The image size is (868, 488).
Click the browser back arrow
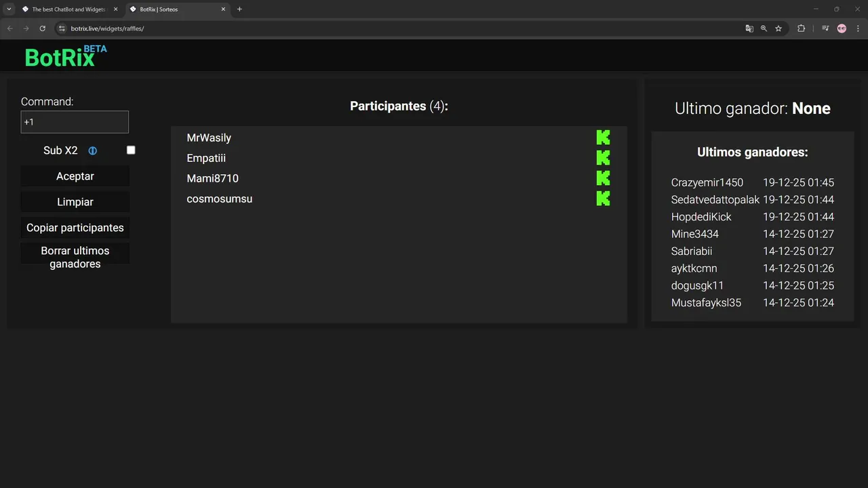[x=9, y=28]
